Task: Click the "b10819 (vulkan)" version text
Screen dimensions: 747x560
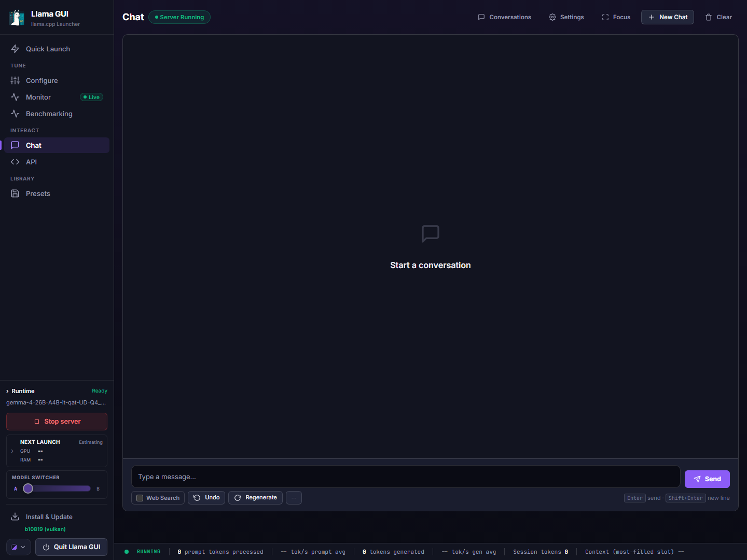Action: tap(45, 529)
